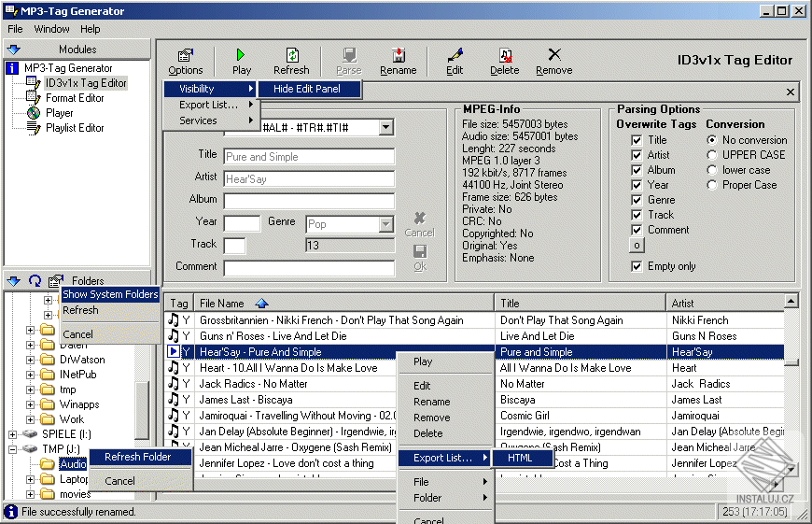Open the Window menu
812x524 pixels.
click(51, 29)
